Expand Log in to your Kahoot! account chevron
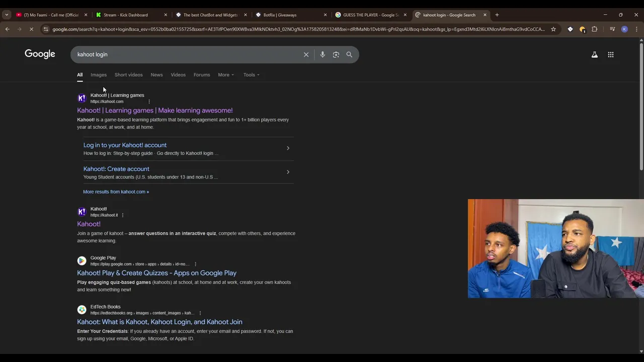This screenshot has width=644, height=362. (288, 148)
